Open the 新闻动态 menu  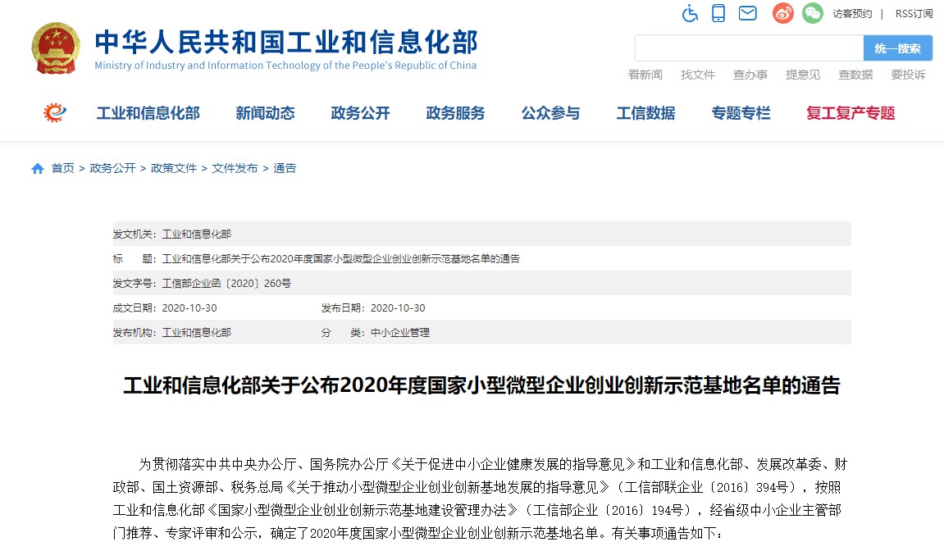point(265,114)
